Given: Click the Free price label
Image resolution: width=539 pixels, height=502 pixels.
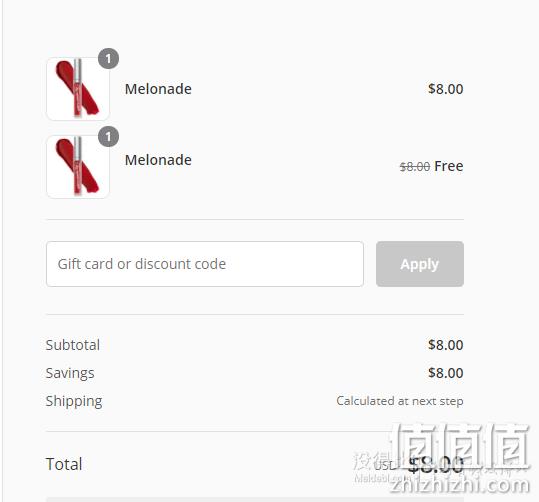Looking at the screenshot, I should (449, 166).
